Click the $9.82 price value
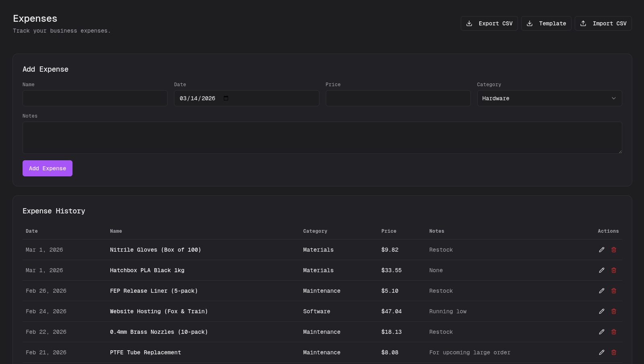 [390, 250]
